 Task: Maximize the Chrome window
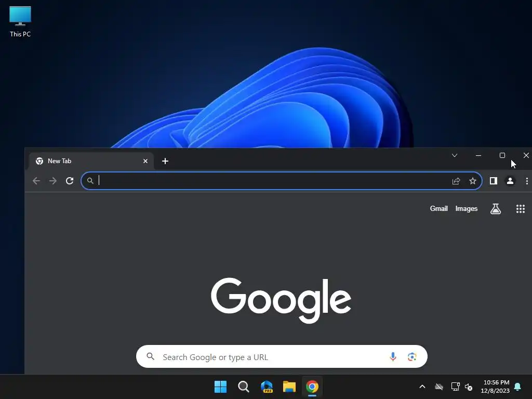[502, 155]
